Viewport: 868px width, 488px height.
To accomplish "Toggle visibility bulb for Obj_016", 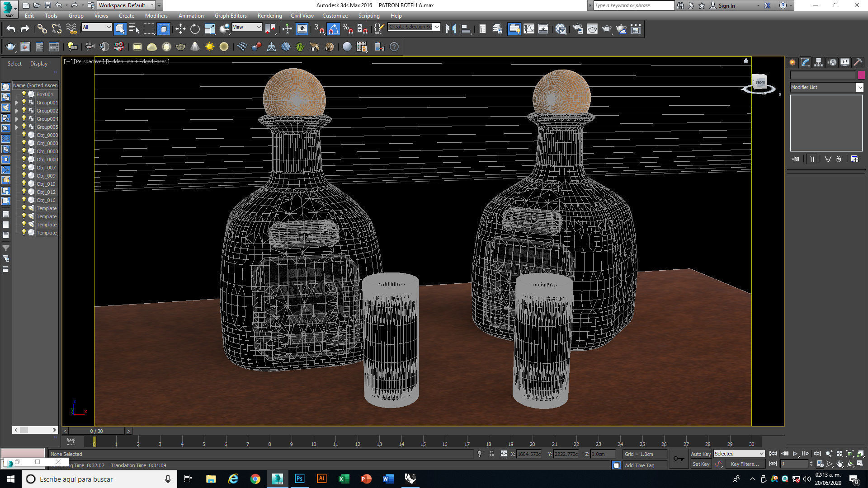I will (x=24, y=200).
